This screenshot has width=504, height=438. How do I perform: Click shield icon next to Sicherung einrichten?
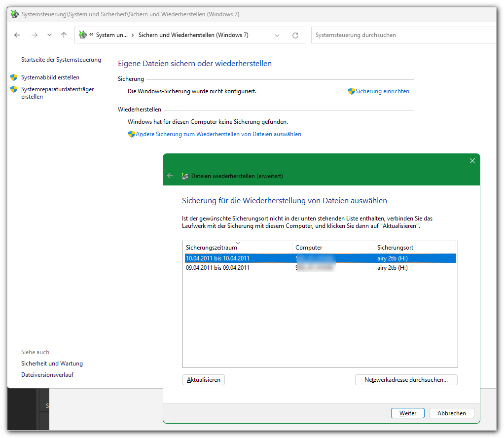(x=351, y=91)
